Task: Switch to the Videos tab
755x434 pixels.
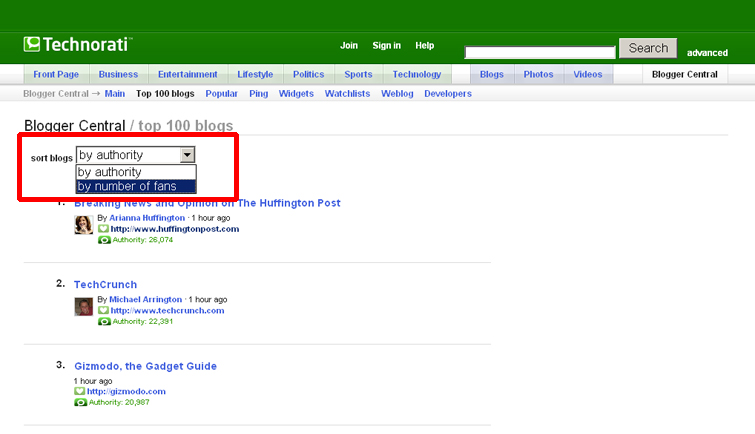Action: click(588, 74)
